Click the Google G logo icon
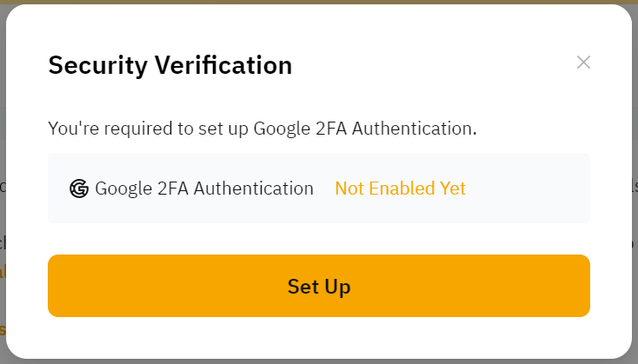638x364 pixels. tap(79, 189)
